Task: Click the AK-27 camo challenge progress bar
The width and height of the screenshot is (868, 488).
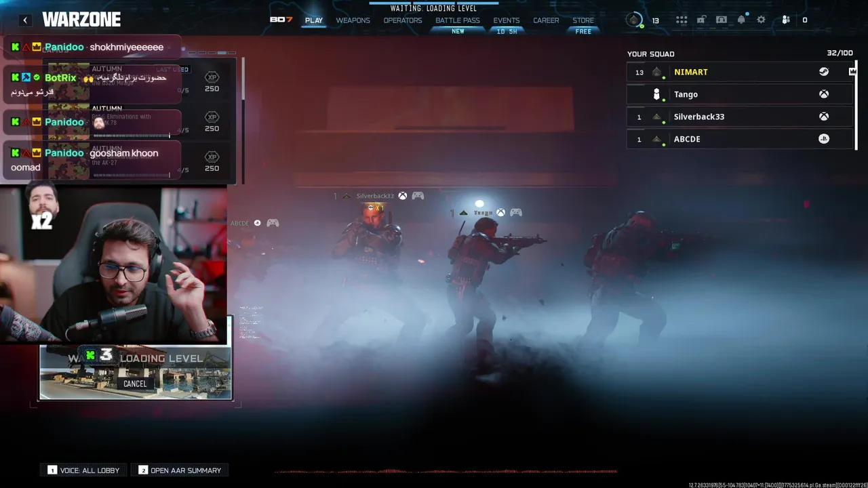Action: pyautogui.click(x=132, y=175)
